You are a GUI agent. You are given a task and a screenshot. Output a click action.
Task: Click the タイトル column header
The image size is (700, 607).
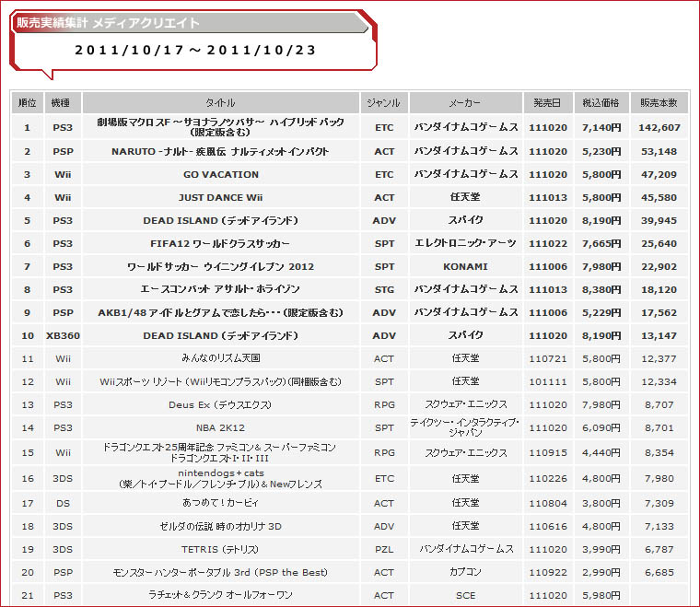click(x=220, y=103)
